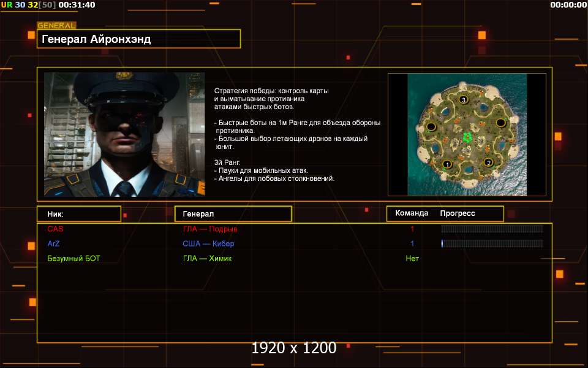588x368 pixels.
Task: Click the CAS progress bar
Action: [492, 229]
